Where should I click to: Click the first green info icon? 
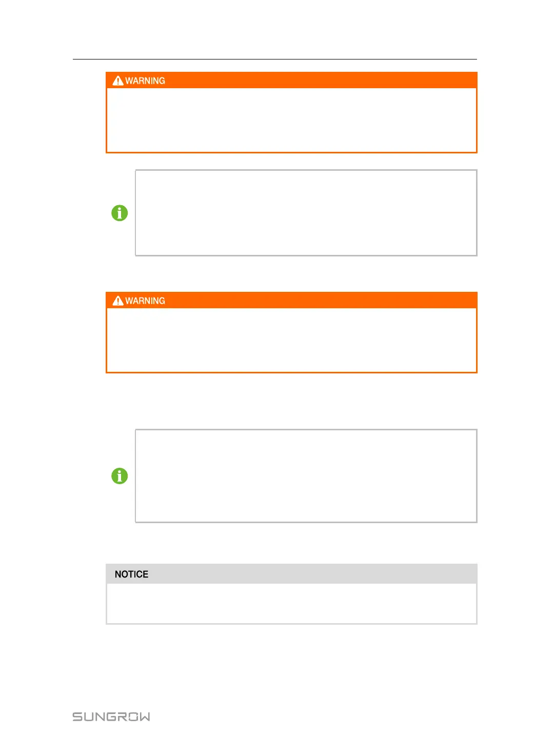click(120, 213)
